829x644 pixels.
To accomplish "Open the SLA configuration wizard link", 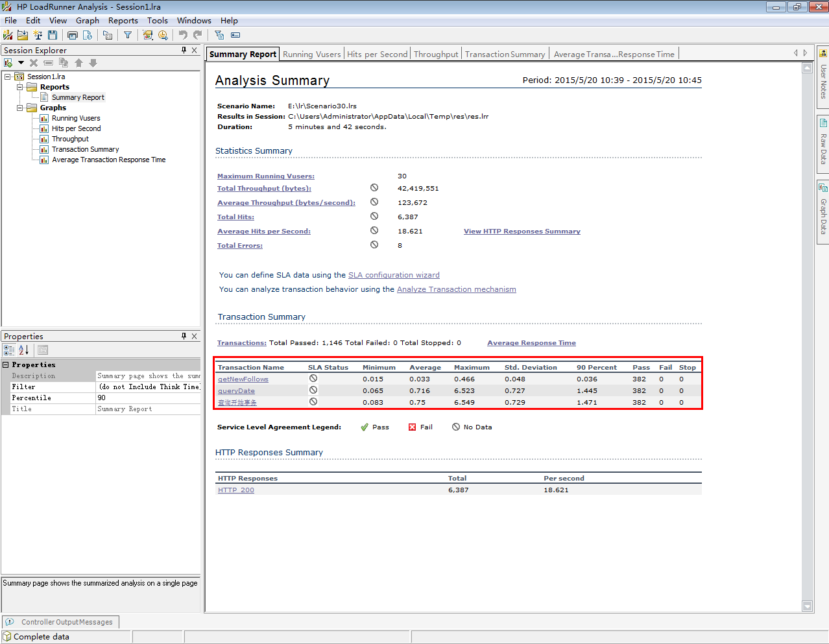I will [394, 275].
